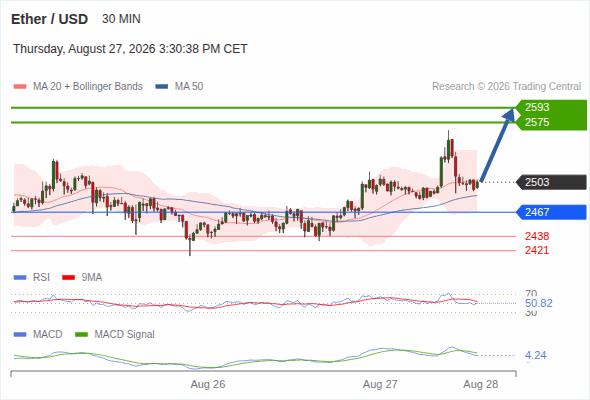Click the MA 20 + Bollinger Bands legend swatch
The image size is (590, 400).
(20, 87)
